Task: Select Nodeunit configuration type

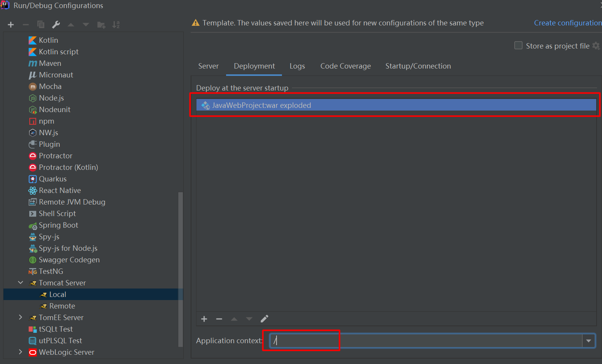Action: [55, 109]
